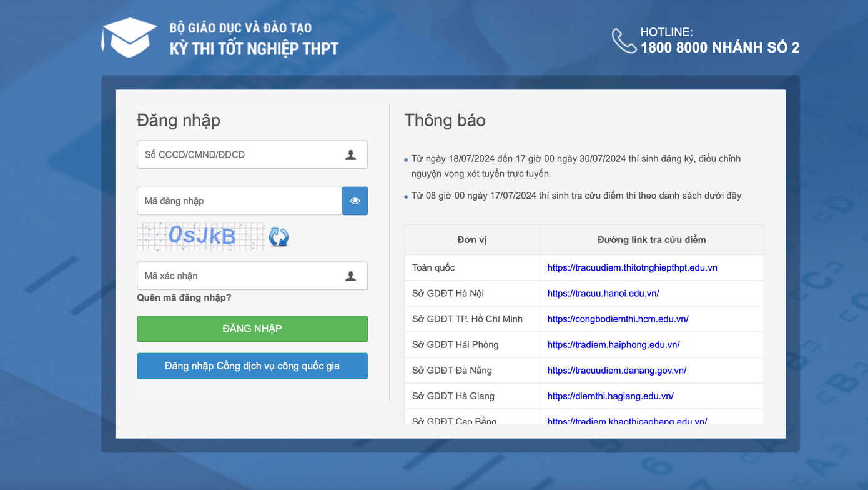Refresh the captcha image
The width and height of the screenshot is (868, 490).
point(279,237)
